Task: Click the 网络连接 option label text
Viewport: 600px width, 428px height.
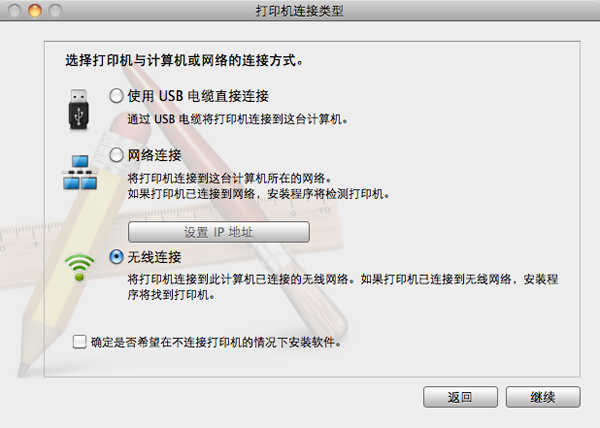Action: 155,155
